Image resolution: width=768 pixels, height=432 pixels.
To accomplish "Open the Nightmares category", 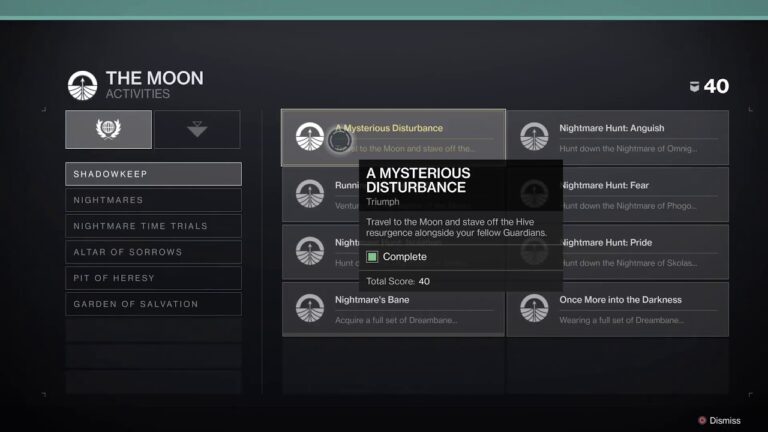I will point(153,200).
